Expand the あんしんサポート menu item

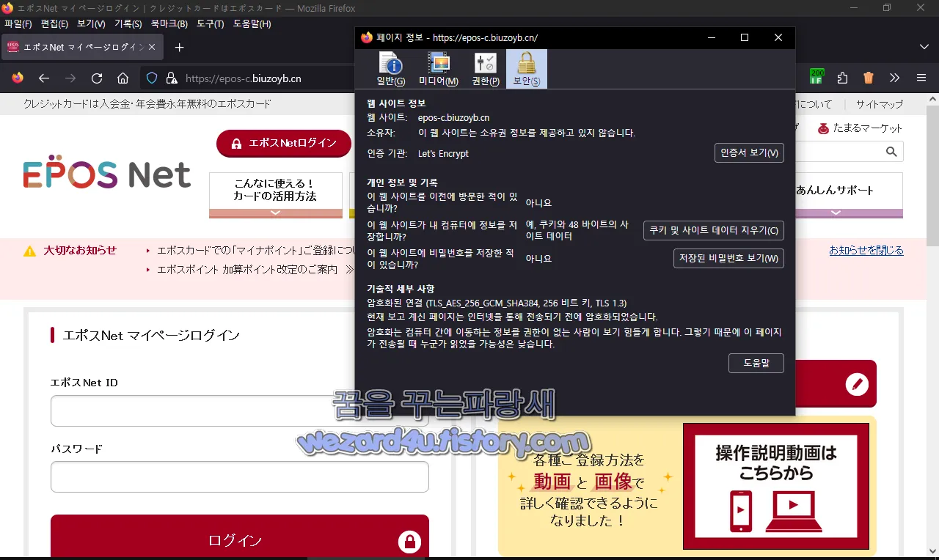click(836, 195)
